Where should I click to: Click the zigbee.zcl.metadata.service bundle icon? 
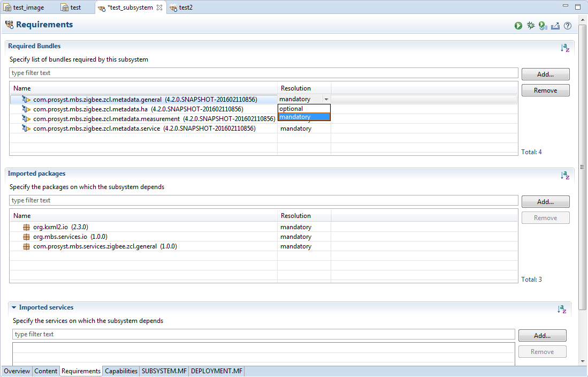pos(26,129)
